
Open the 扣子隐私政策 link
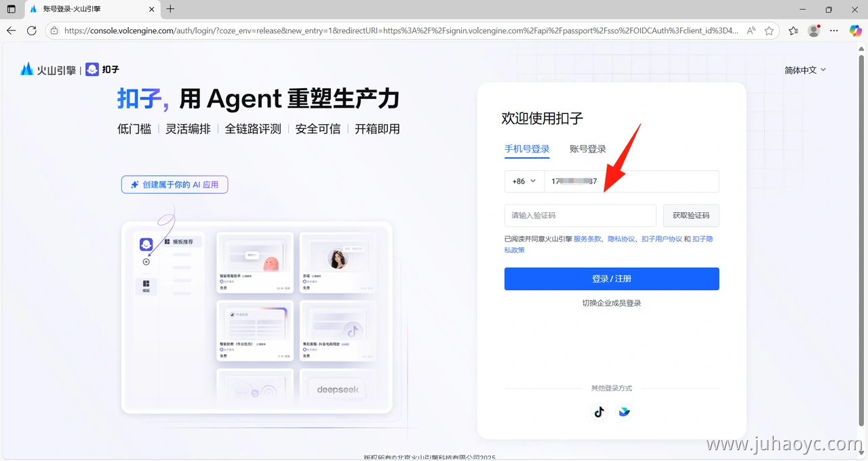703,239
